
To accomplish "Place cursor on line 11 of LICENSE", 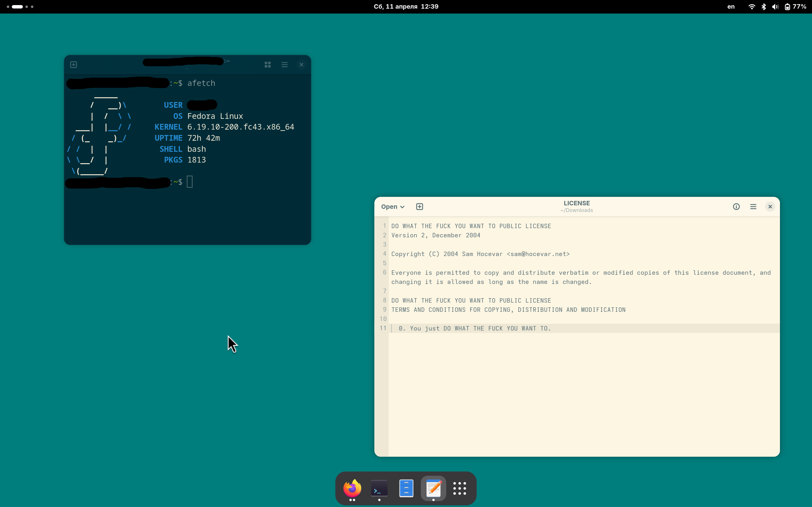I will coord(475,328).
